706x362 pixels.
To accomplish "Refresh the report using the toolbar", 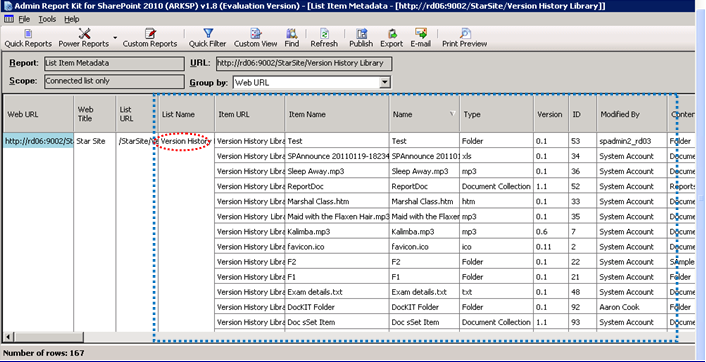I will (324, 38).
